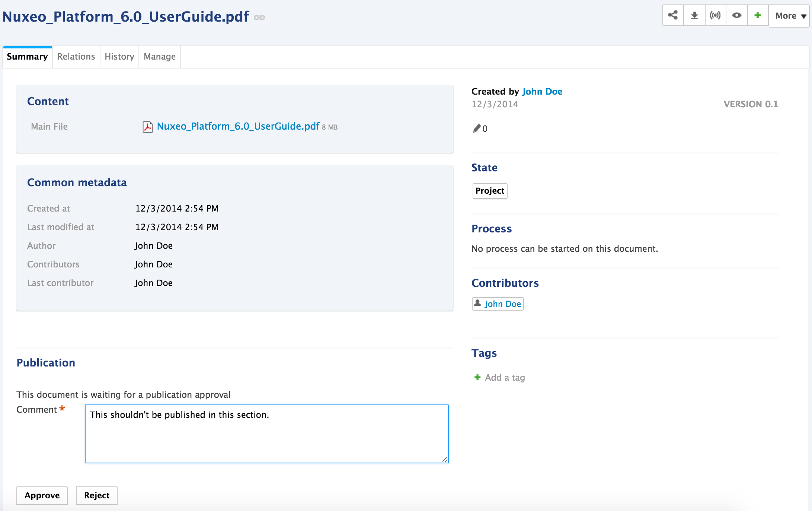Click the Created at value 12/3/2014 2:54 PM
This screenshot has height=511, width=812.
[177, 209]
